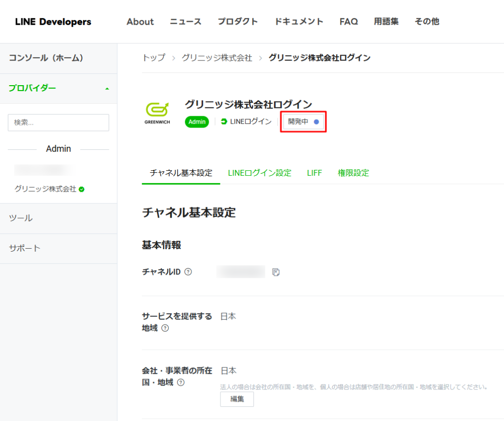Click the チャネル基本設定 section heading
504x421 pixels.
(189, 213)
